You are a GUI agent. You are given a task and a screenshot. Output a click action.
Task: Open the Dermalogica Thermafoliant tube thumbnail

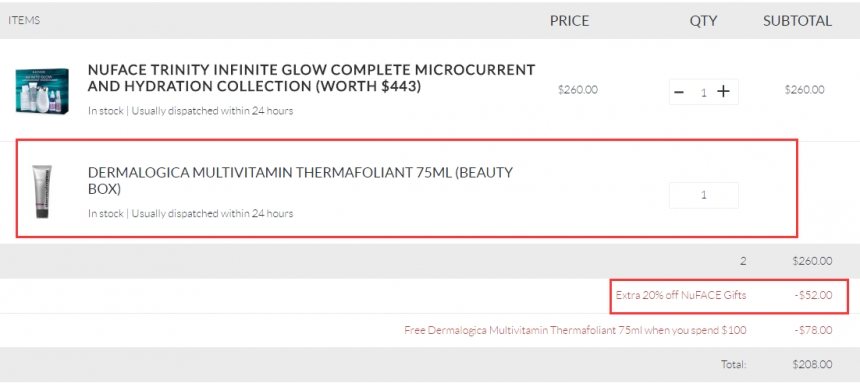(42, 192)
